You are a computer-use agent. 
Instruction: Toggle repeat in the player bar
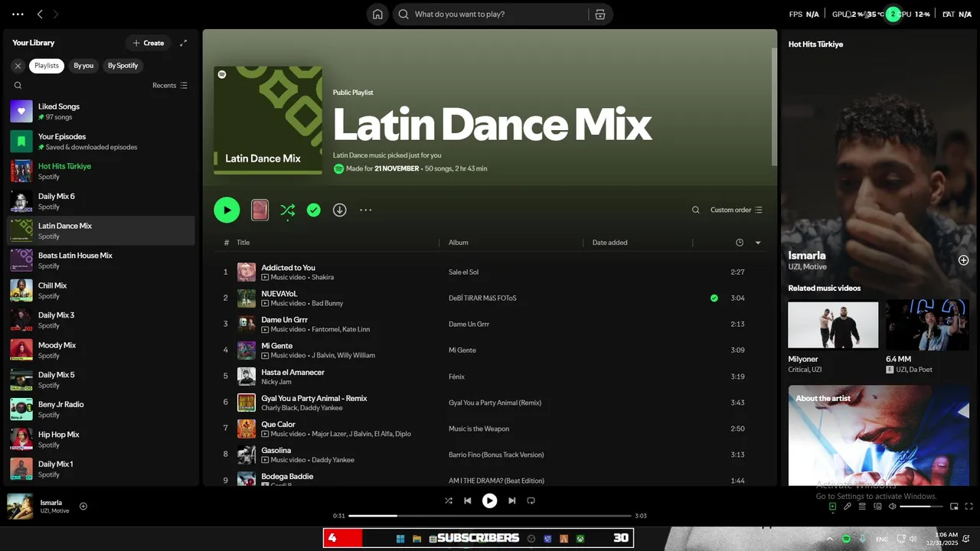(531, 500)
